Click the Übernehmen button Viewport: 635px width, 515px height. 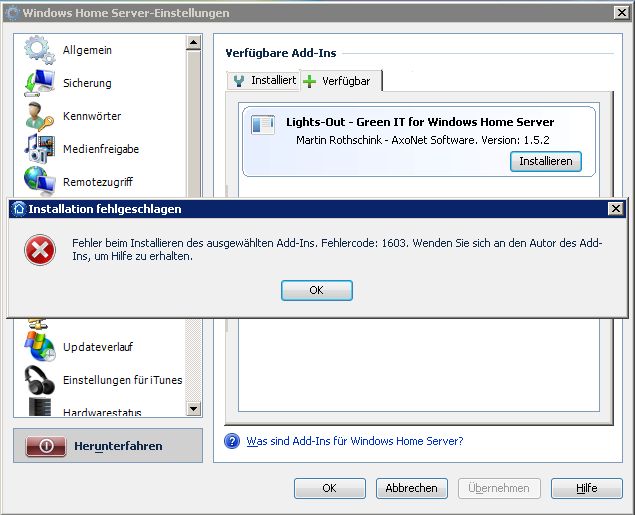pos(499,488)
